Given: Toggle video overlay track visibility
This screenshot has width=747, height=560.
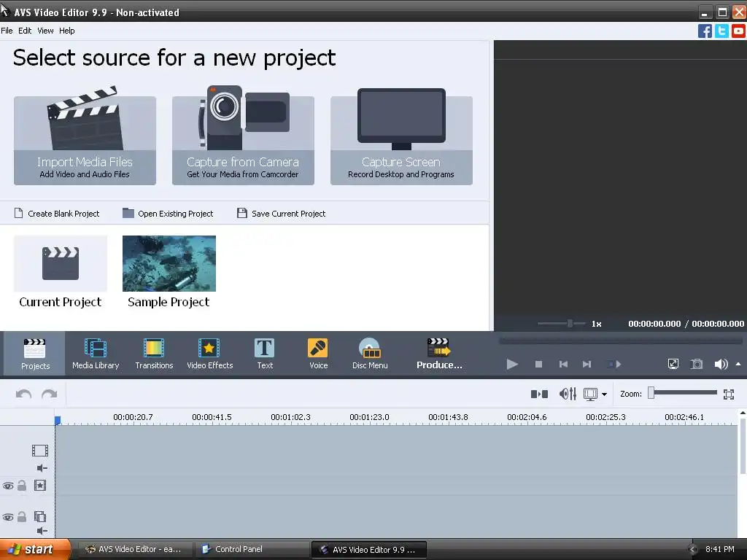Looking at the screenshot, I should tap(8, 517).
